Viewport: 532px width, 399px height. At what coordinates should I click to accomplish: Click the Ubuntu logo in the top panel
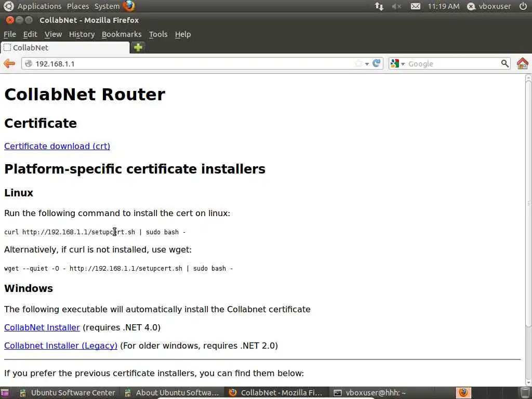coord(8,6)
